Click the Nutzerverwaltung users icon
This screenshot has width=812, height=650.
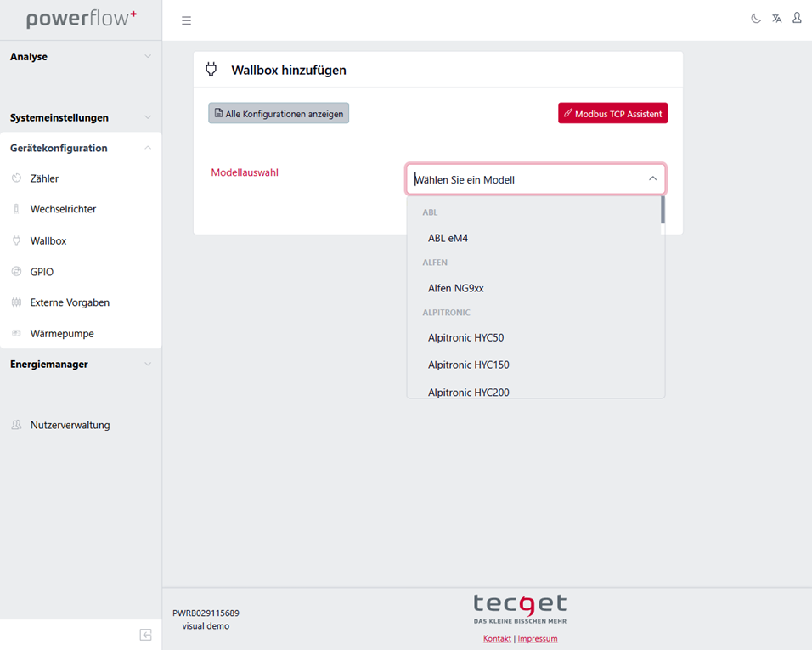pos(17,425)
